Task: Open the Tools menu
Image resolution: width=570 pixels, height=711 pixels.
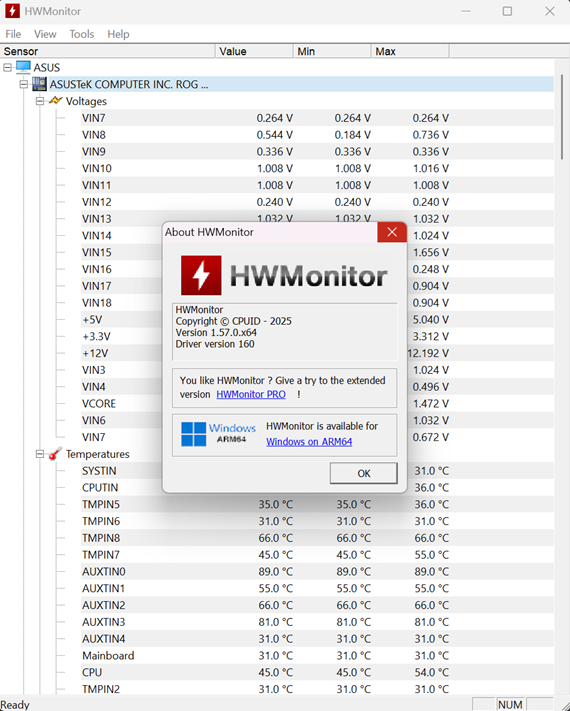Action: [82, 34]
